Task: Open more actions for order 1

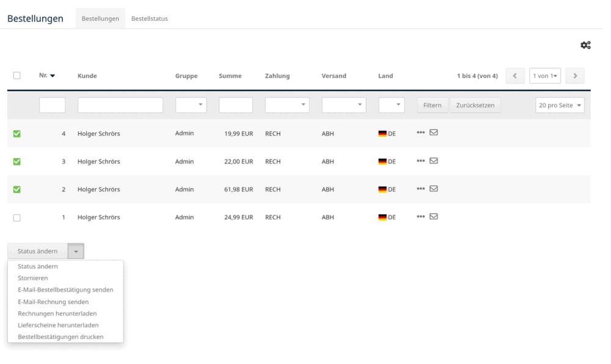Action: [x=420, y=216]
